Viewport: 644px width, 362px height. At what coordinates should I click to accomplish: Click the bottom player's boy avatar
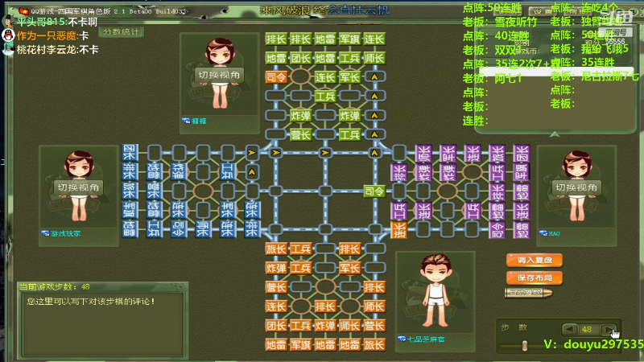coord(436,290)
